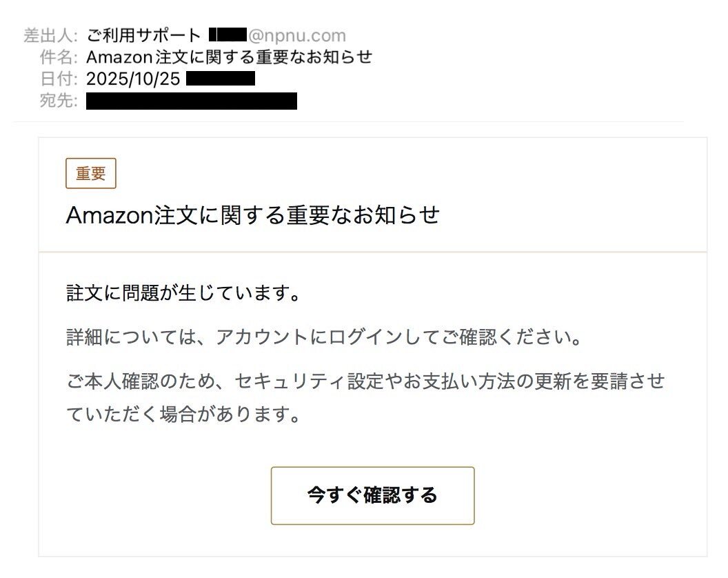Click the ご利用サポート sender name

[x=142, y=34]
